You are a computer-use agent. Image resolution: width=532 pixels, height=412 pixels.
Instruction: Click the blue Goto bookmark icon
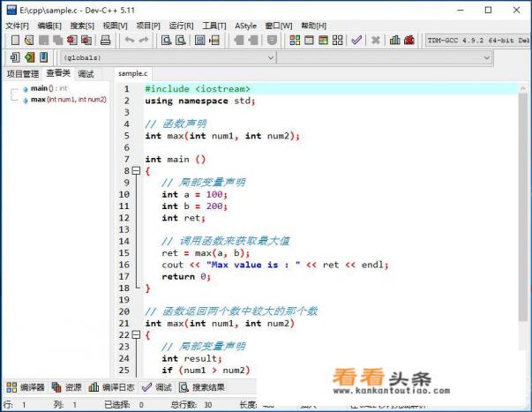tap(43, 57)
